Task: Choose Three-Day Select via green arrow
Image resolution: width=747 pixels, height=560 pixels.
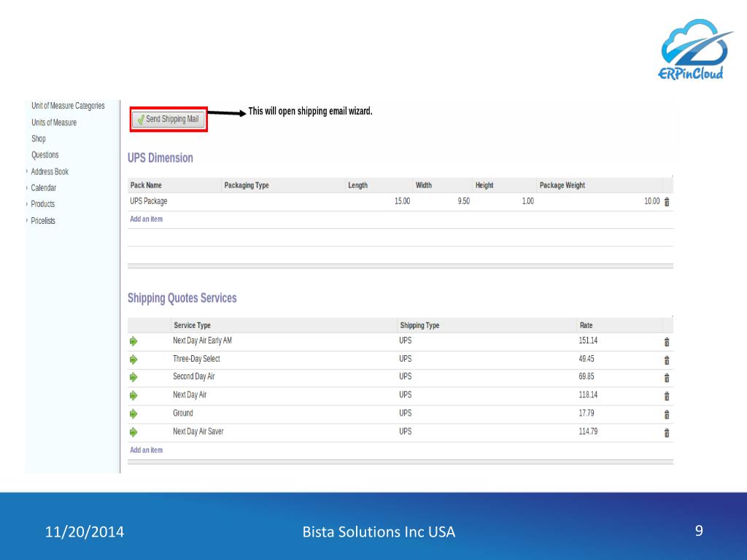Action: pos(133,359)
